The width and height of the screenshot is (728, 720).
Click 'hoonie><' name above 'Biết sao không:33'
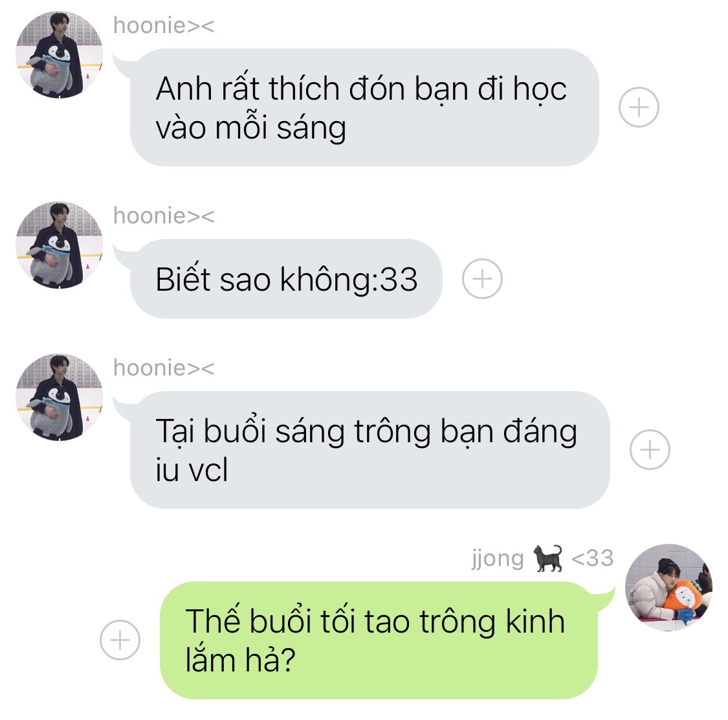click(x=164, y=216)
